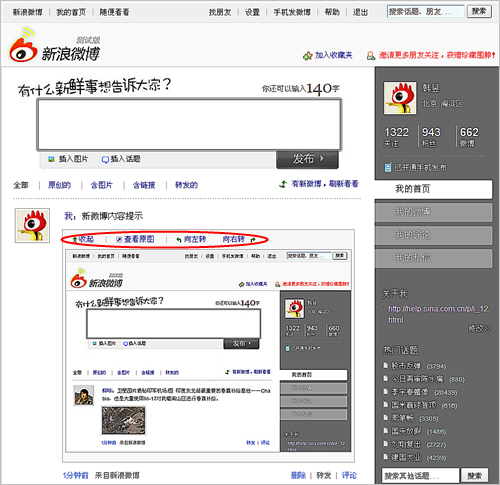Viewport: 500px width, 485px height.
Task: Open 随便看看 in top navigation
Action: pyautogui.click(x=114, y=12)
